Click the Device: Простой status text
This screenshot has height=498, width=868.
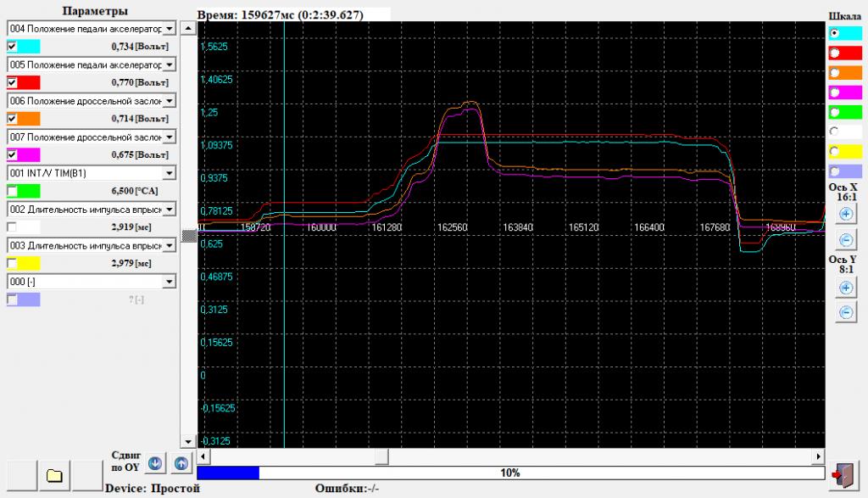153,488
